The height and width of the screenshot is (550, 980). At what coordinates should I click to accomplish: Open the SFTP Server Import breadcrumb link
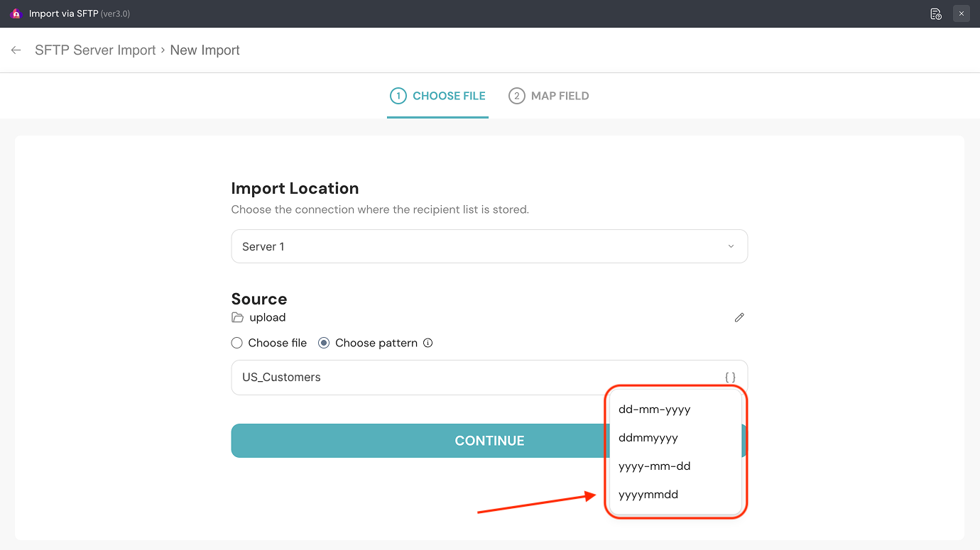tap(95, 50)
